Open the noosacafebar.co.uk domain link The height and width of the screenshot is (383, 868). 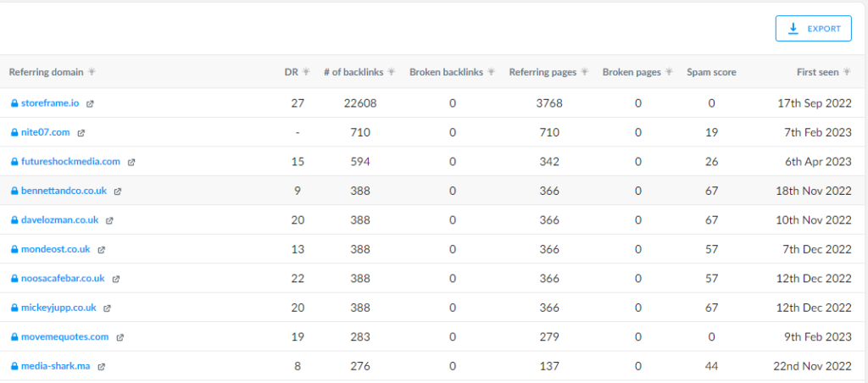(63, 279)
